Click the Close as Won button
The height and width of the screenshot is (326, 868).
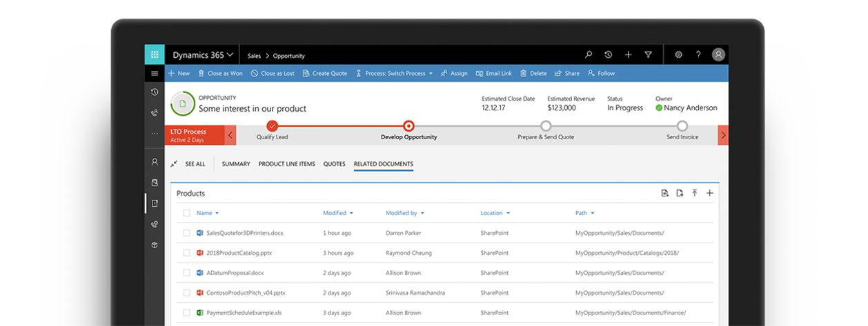220,74
